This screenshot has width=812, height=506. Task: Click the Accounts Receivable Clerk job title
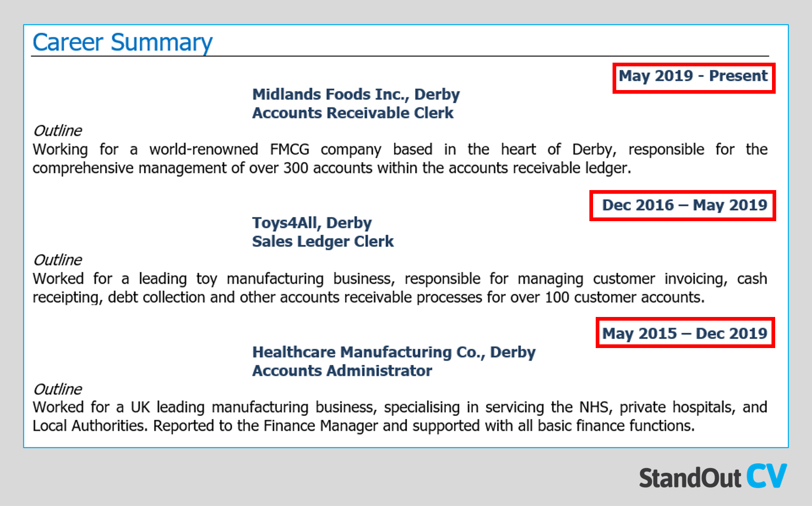353,113
